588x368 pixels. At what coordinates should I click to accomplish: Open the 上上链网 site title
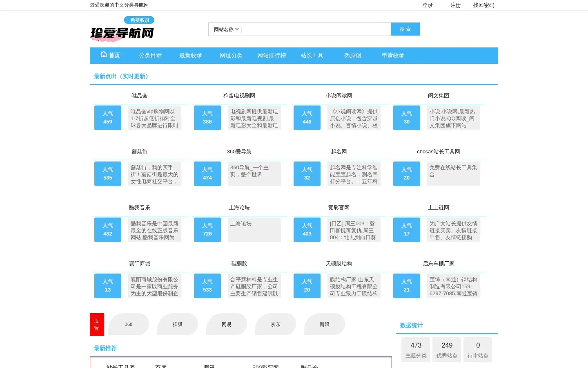point(439,208)
